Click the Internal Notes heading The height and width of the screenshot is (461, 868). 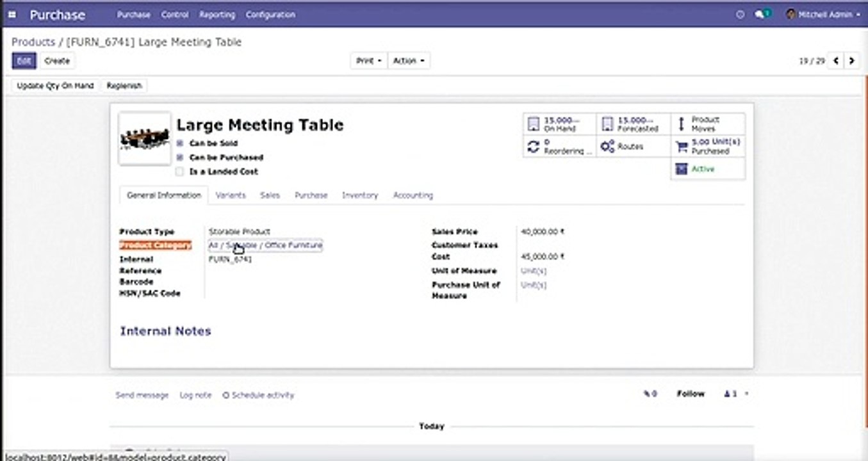tap(165, 331)
